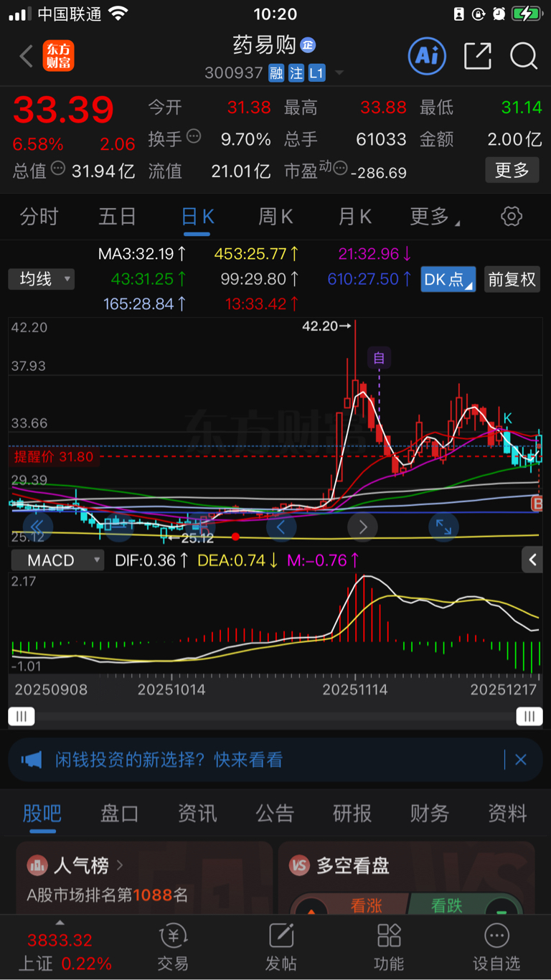Open chart settings gear icon
This screenshot has height=980, width=551.
[512, 216]
